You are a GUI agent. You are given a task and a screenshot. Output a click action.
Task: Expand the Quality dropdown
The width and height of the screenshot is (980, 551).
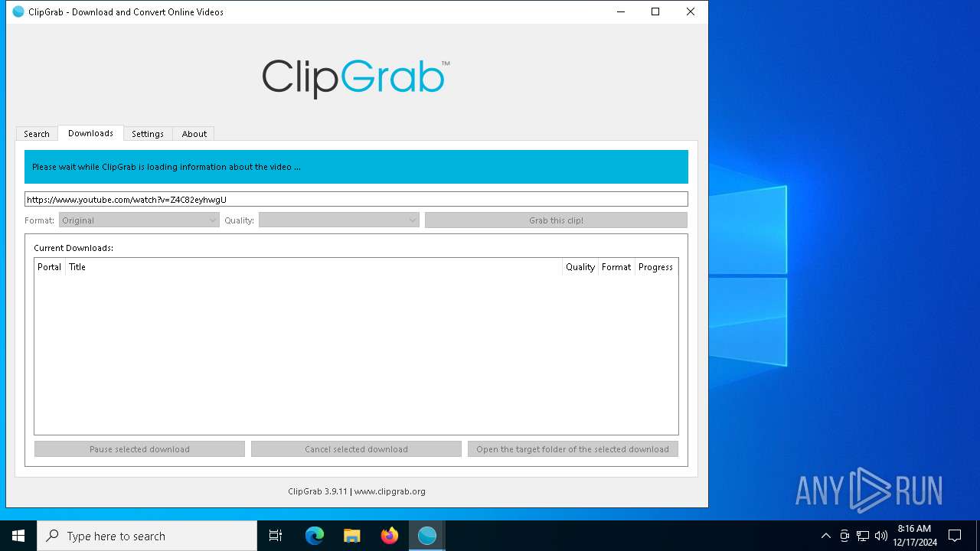(x=339, y=220)
